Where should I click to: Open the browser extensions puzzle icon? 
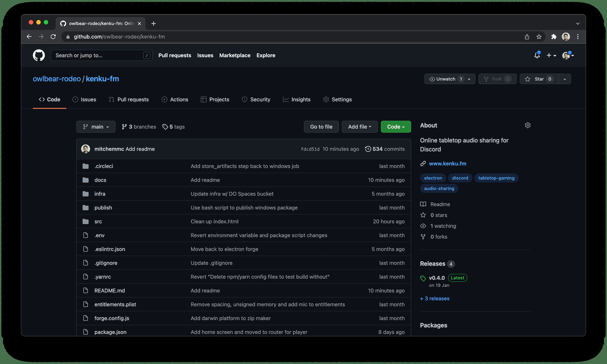tap(554, 37)
